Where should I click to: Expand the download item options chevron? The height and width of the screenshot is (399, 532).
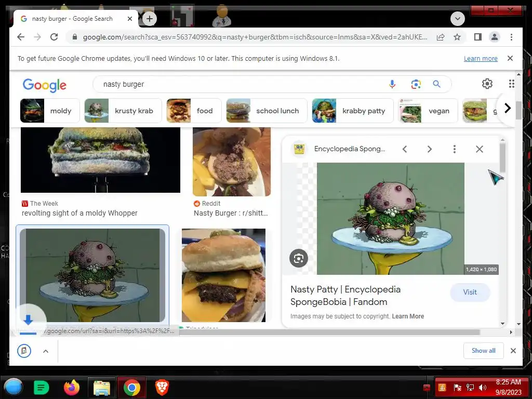click(x=46, y=351)
